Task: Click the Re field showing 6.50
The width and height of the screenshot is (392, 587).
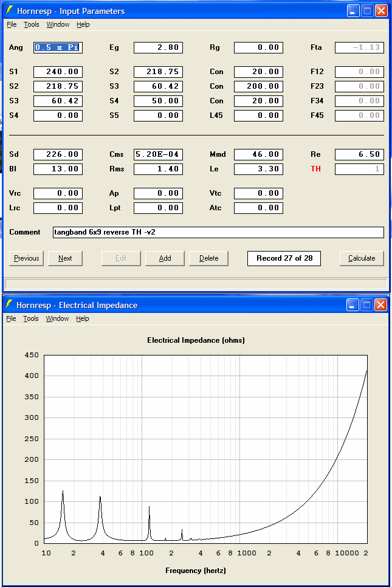Action: coord(359,154)
